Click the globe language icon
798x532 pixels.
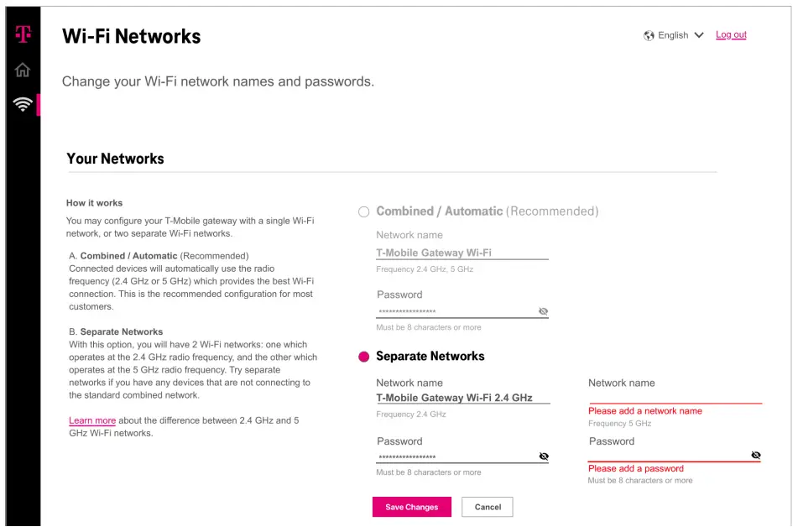click(648, 35)
